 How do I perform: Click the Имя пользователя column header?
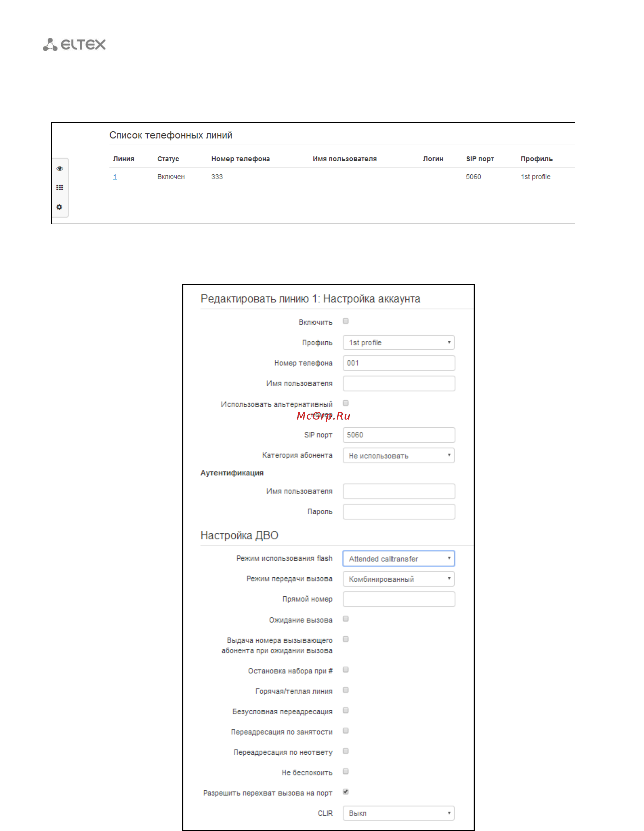pos(344,159)
